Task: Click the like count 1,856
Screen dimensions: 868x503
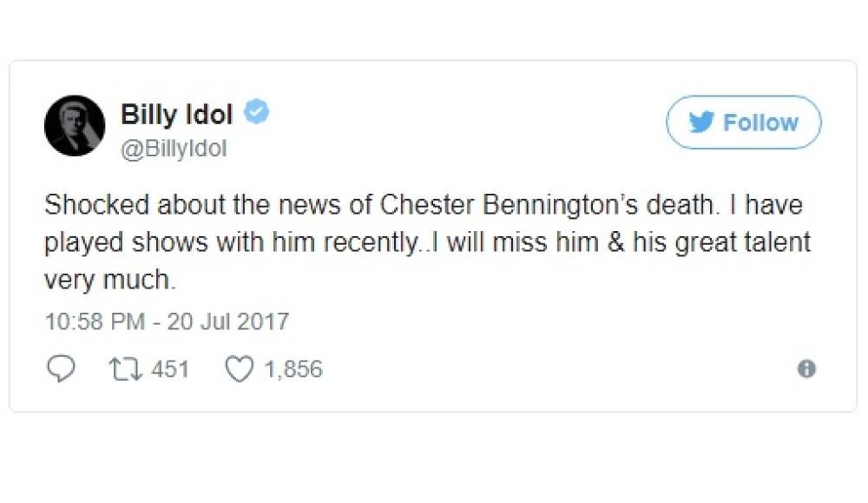Action: click(x=293, y=369)
